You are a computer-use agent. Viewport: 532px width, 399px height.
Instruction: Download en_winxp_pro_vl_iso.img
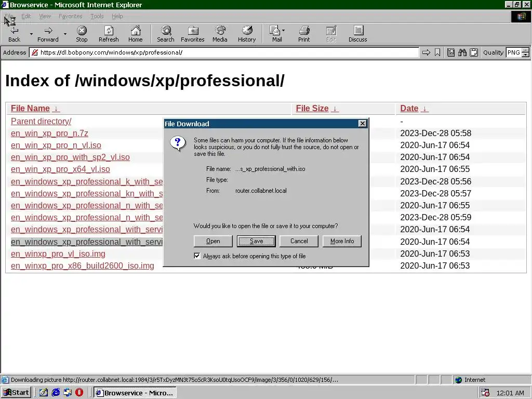click(x=58, y=254)
